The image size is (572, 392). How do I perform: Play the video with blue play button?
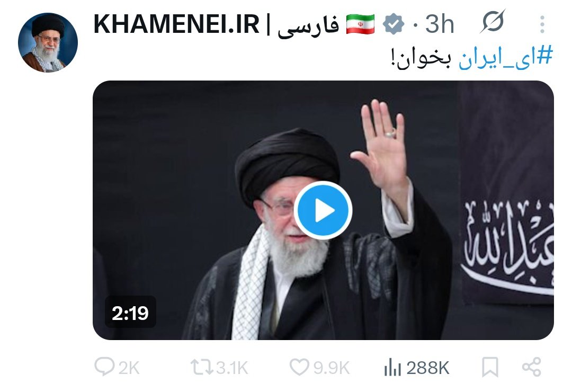click(x=323, y=211)
